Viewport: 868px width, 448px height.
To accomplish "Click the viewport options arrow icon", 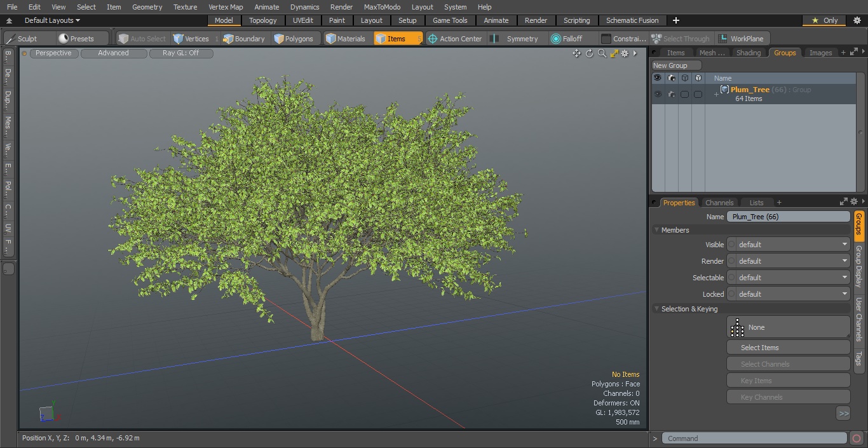I will [x=635, y=53].
